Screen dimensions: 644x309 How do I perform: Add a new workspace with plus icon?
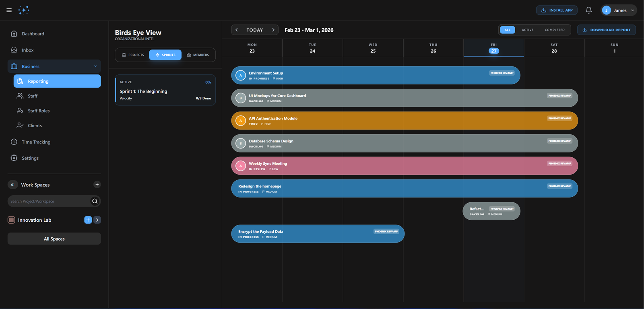point(97,185)
